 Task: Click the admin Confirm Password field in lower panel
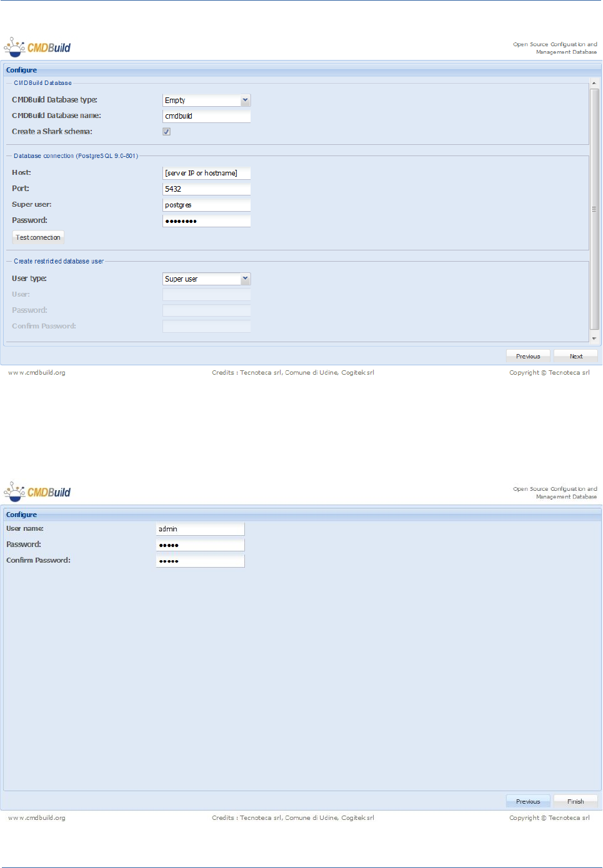[x=200, y=561]
